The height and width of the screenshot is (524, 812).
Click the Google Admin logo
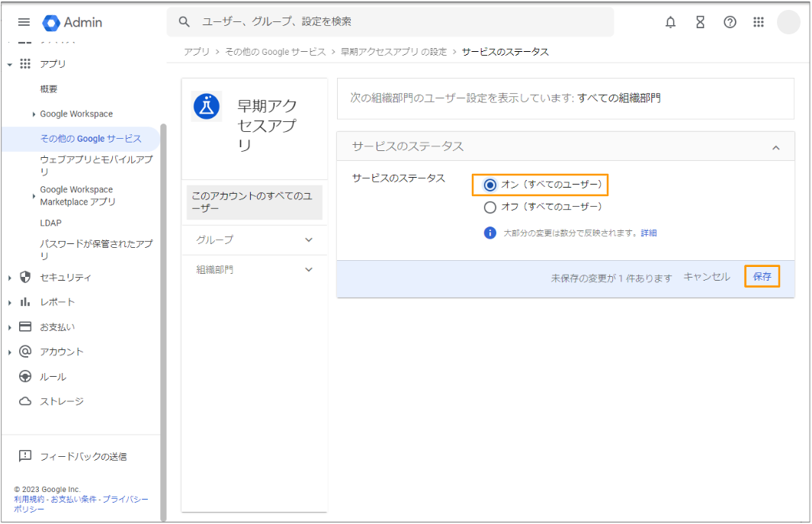tap(72, 22)
